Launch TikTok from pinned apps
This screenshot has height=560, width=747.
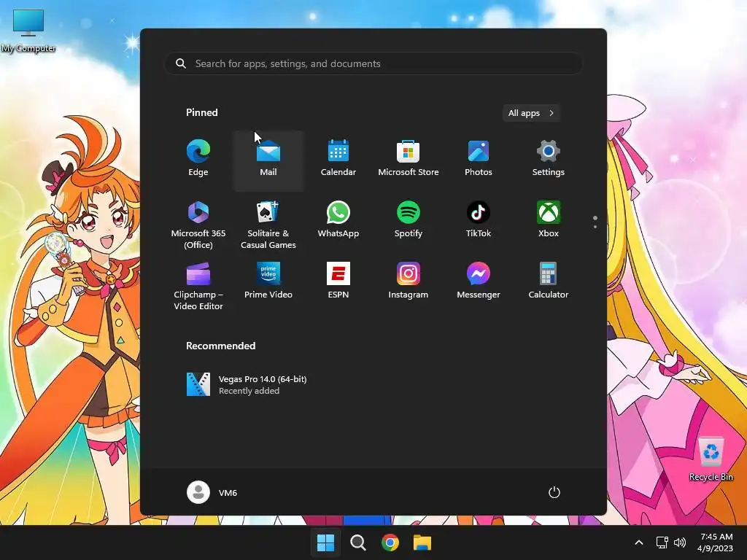[479, 220]
